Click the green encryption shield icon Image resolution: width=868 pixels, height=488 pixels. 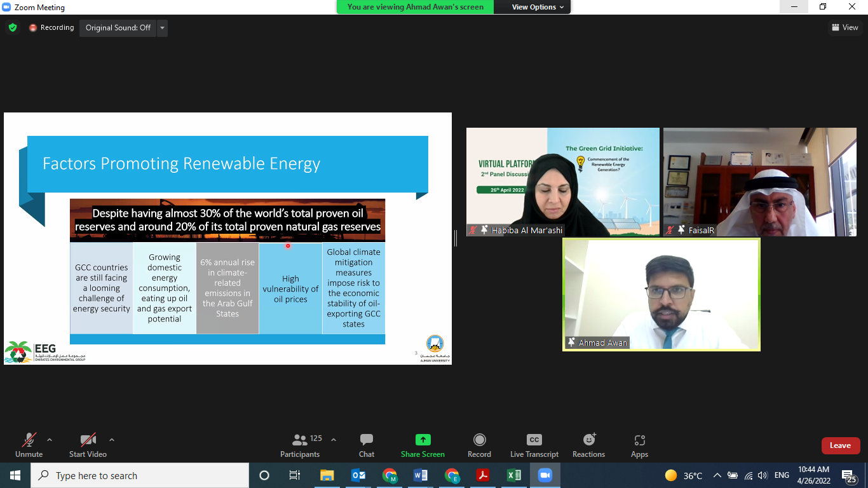(x=13, y=28)
